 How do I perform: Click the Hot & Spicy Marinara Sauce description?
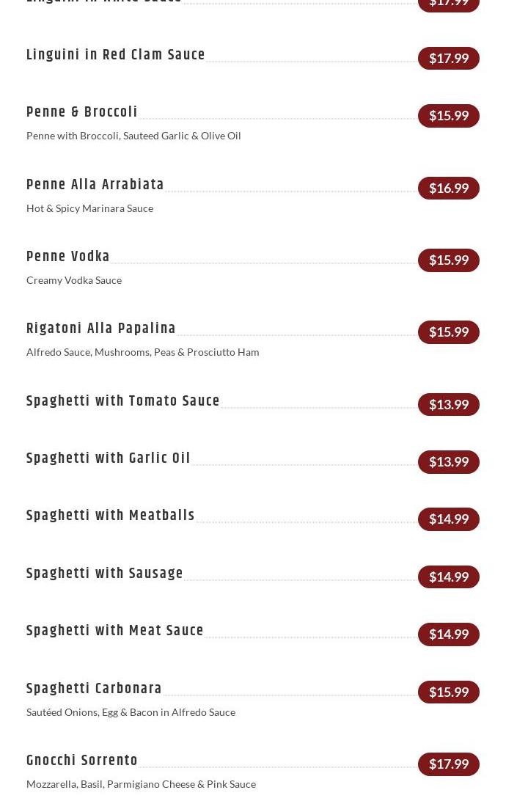point(89,208)
